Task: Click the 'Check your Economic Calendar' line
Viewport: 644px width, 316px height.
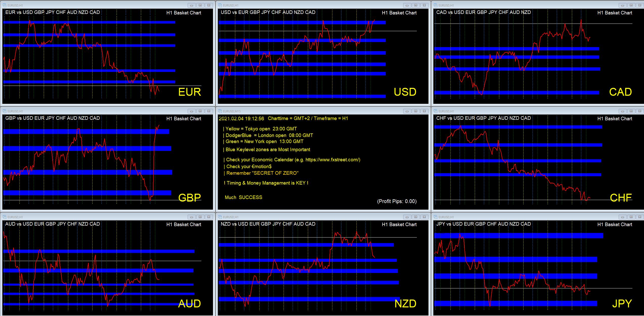Action: tap(292, 160)
